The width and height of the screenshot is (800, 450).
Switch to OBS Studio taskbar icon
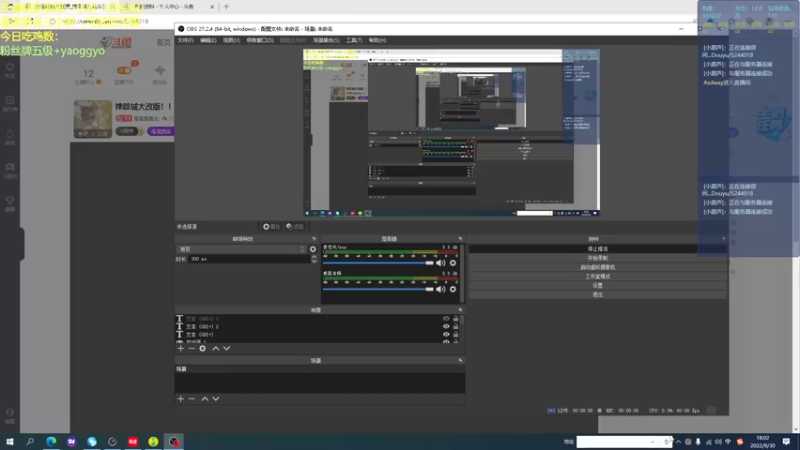pyautogui.click(x=173, y=441)
